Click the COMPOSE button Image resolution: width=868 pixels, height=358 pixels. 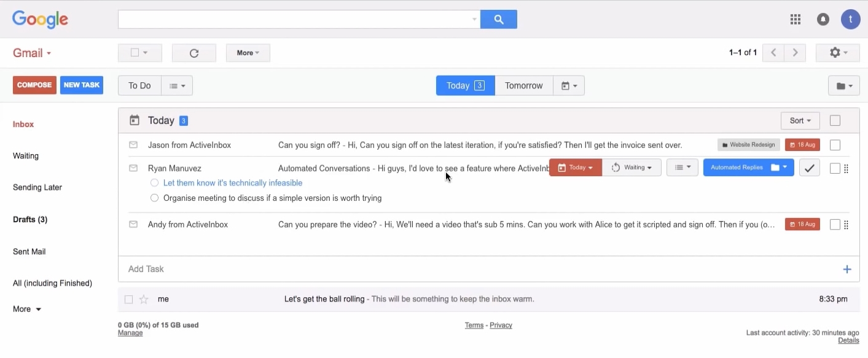pos(34,85)
